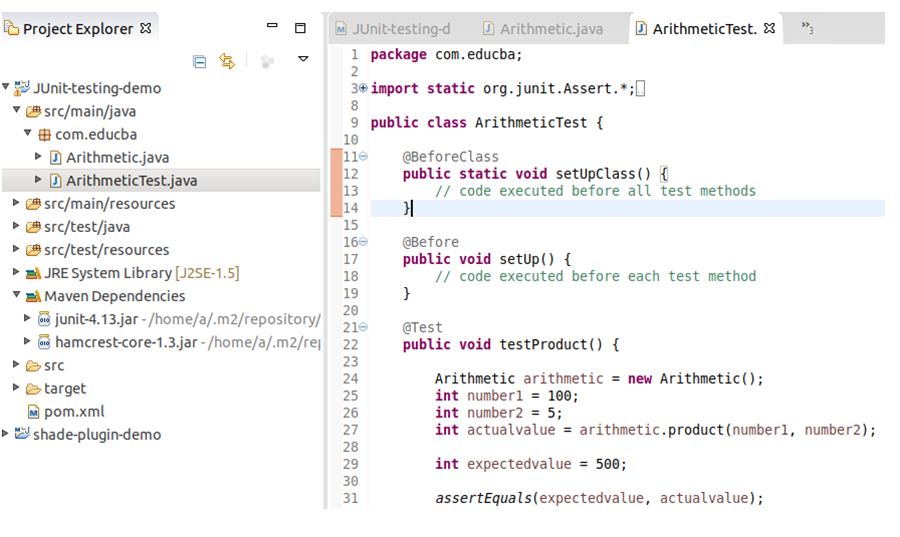Click the junit-4.13.jar icon
Image resolution: width=900 pixels, height=537 pixels.
click(44, 319)
